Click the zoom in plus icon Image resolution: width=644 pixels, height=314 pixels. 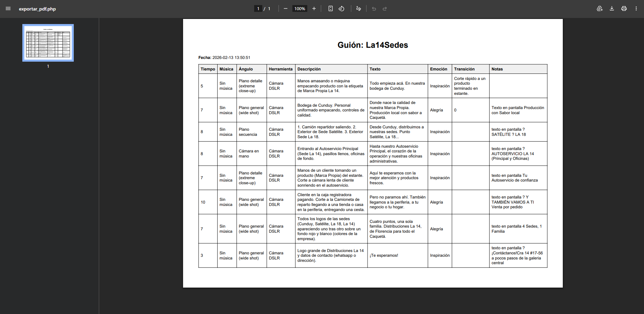[x=314, y=9]
